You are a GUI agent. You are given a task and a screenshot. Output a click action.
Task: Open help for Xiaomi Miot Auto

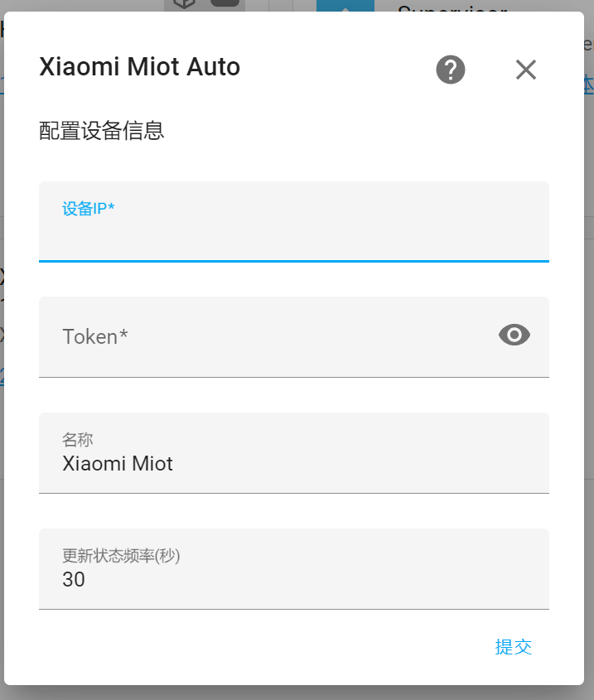pyautogui.click(x=451, y=70)
